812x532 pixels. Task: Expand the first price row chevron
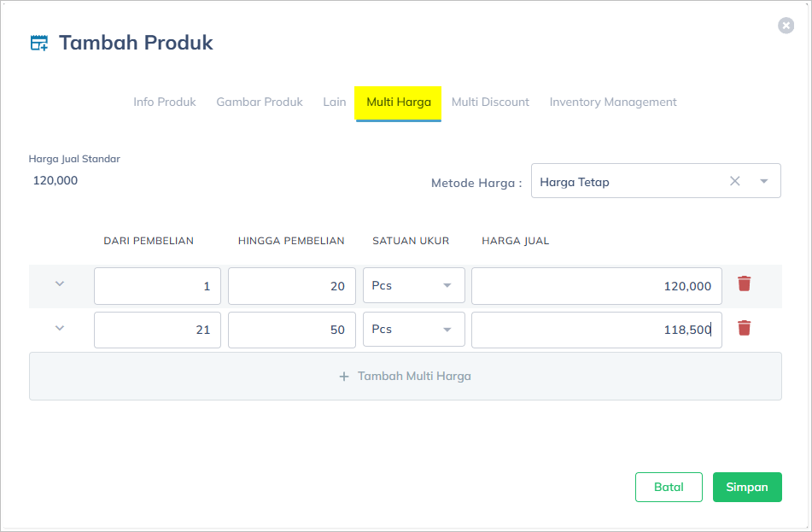(x=60, y=284)
